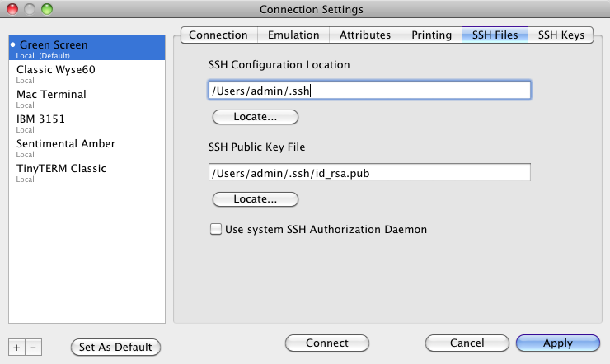Click the SSH Files tab
The image size is (610, 364).
[495, 35]
